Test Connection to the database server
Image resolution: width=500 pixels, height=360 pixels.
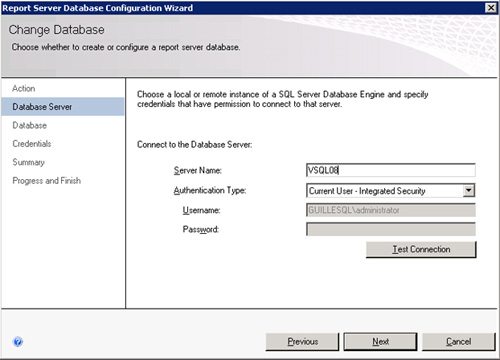click(421, 249)
